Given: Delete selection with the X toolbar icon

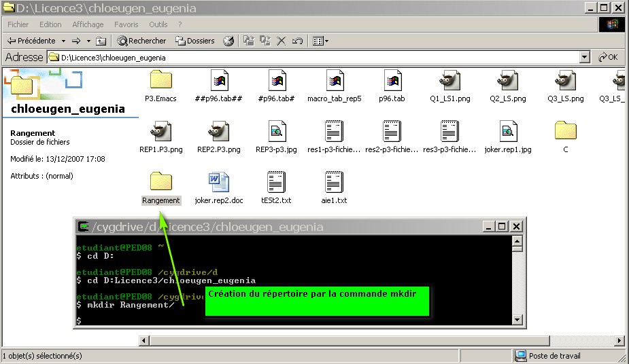Looking at the screenshot, I should click(x=282, y=41).
